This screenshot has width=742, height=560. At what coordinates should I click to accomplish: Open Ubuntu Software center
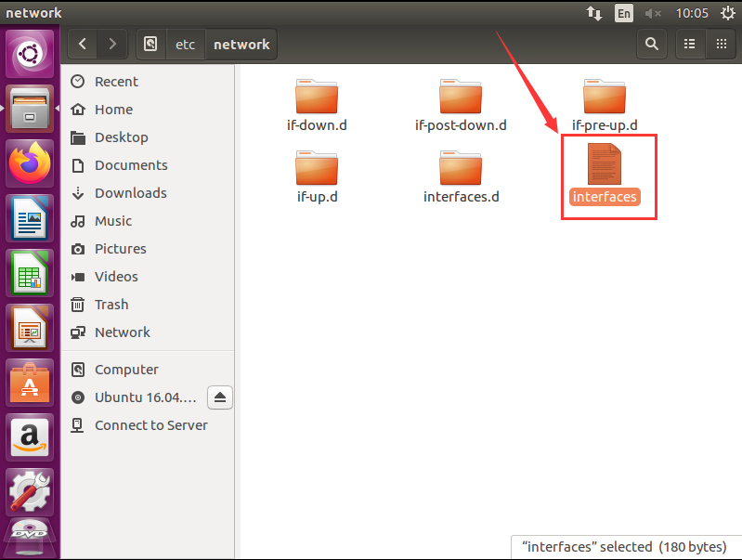click(x=30, y=383)
